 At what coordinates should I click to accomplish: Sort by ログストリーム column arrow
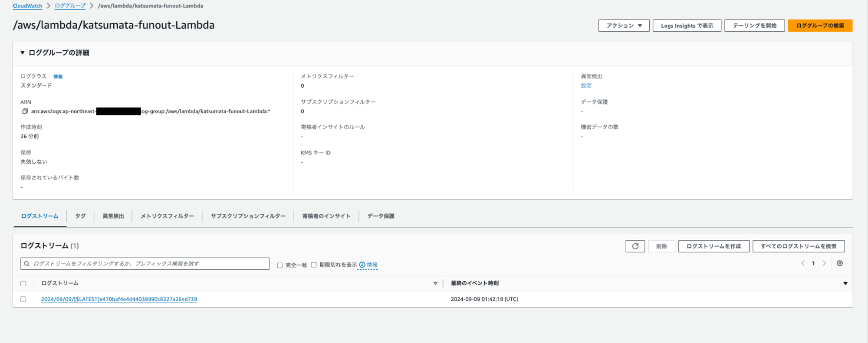(x=435, y=284)
